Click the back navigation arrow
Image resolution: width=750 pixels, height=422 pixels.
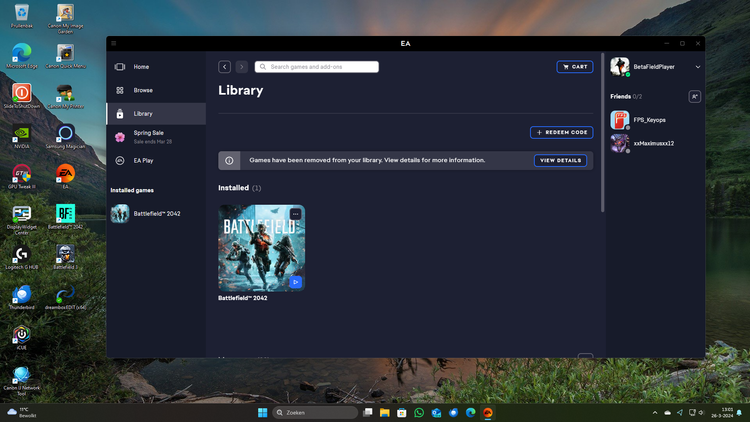[x=224, y=67]
